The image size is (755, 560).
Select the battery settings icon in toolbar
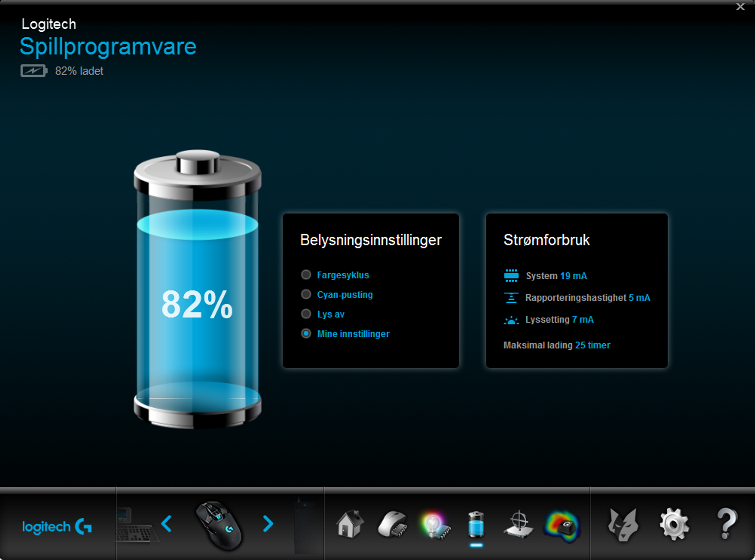tap(476, 524)
